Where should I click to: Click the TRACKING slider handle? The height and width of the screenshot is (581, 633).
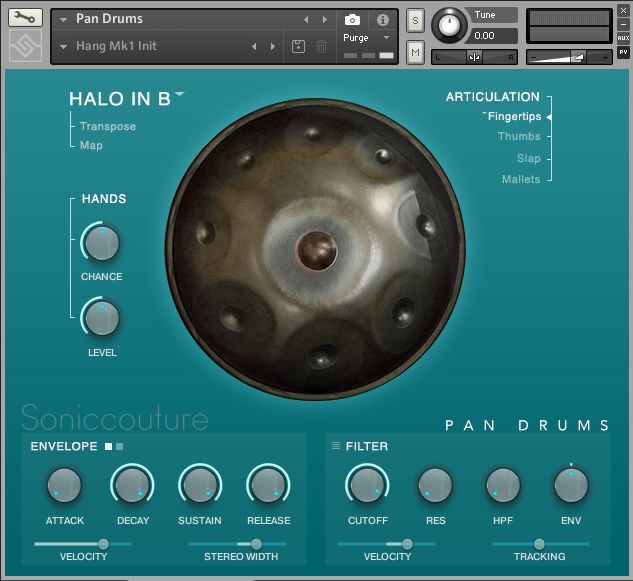pos(539,544)
